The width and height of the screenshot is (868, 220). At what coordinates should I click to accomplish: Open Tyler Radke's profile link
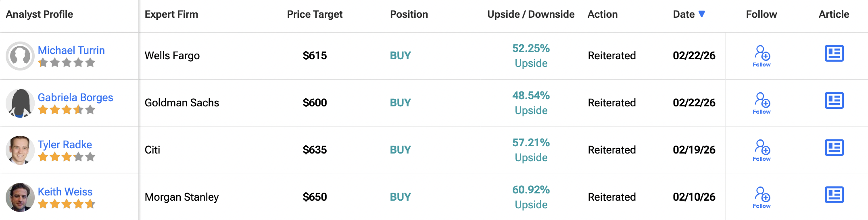65,145
